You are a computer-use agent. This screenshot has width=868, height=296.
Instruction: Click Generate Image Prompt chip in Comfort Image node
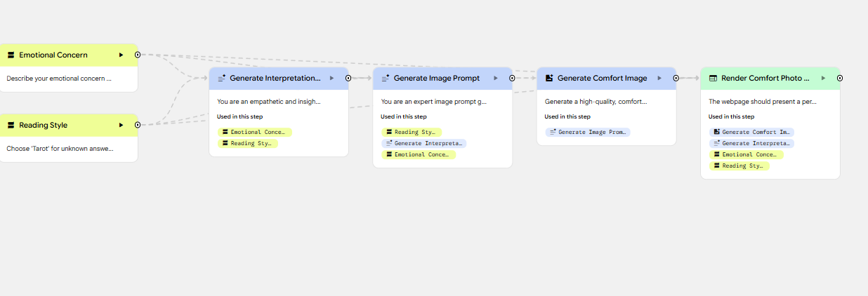pos(588,132)
